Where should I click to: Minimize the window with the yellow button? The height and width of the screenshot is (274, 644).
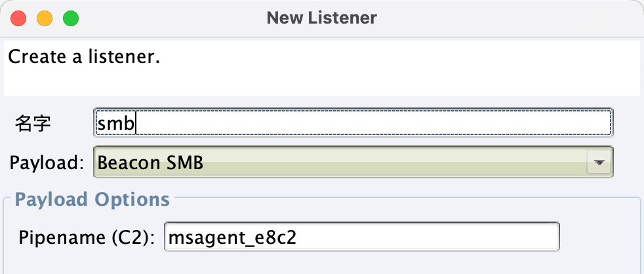point(45,18)
